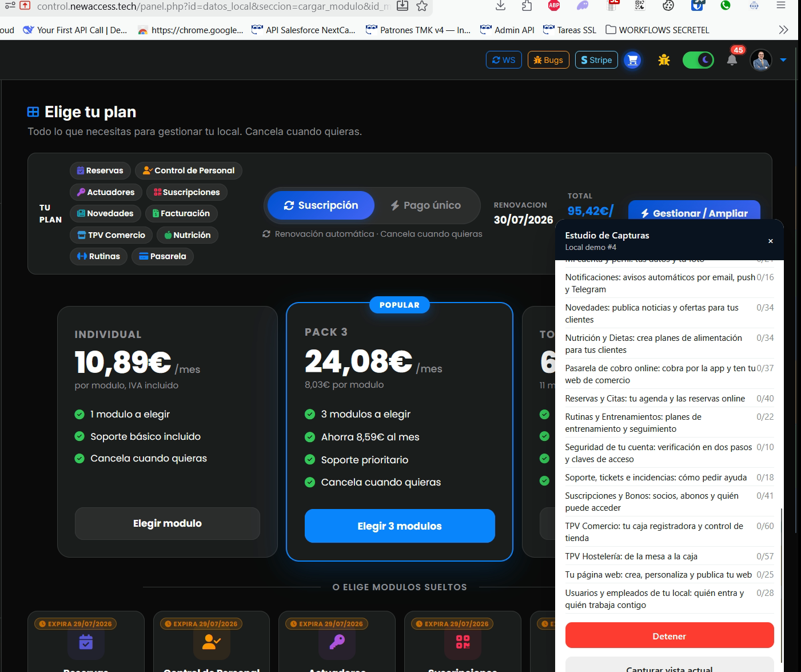Open notifications bell with 45 badge
Viewport: 801px width, 672px height.
click(732, 59)
